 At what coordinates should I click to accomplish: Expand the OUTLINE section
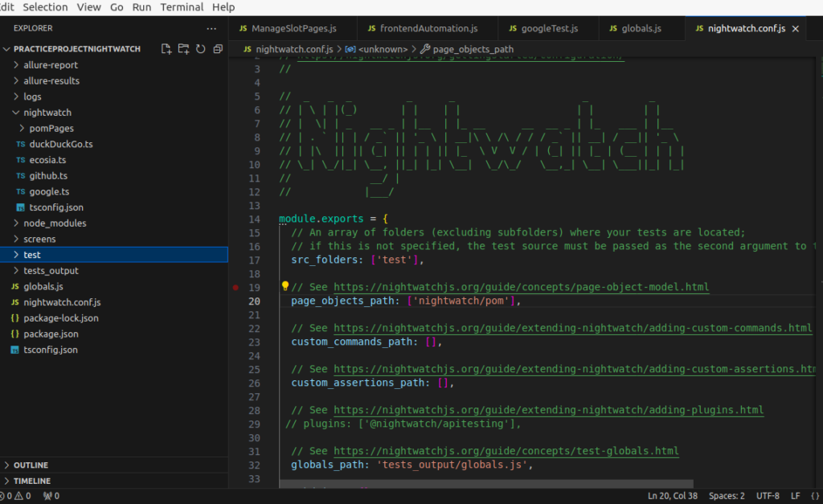[31, 465]
